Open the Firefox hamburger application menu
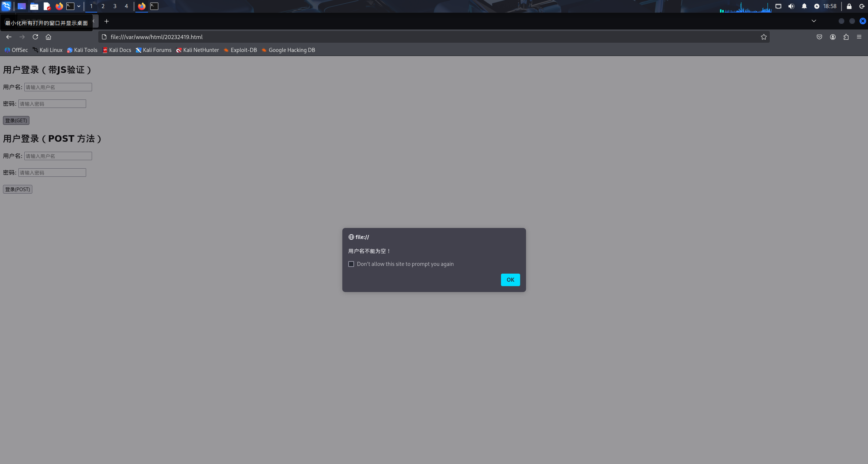Screen dimensions: 868x464 coord(859,37)
